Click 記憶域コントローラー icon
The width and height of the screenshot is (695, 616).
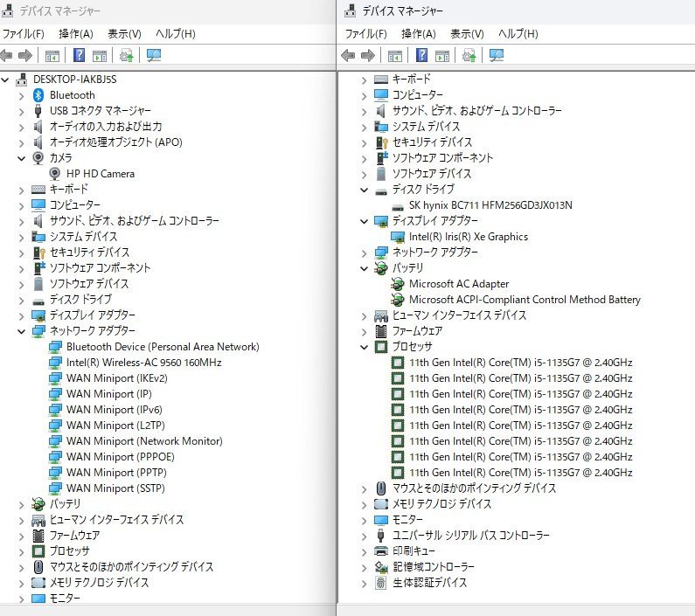pyautogui.click(x=381, y=567)
